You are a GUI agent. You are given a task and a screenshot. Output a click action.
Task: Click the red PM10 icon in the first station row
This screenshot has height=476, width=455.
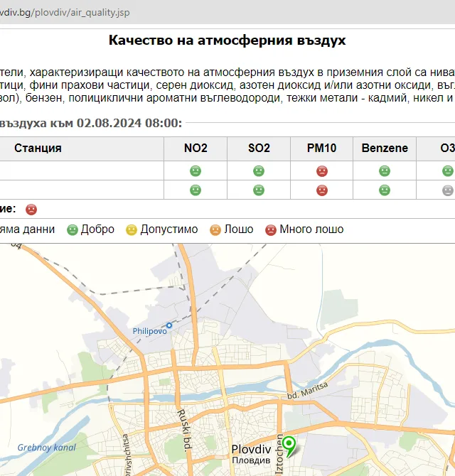click(321, 171)
